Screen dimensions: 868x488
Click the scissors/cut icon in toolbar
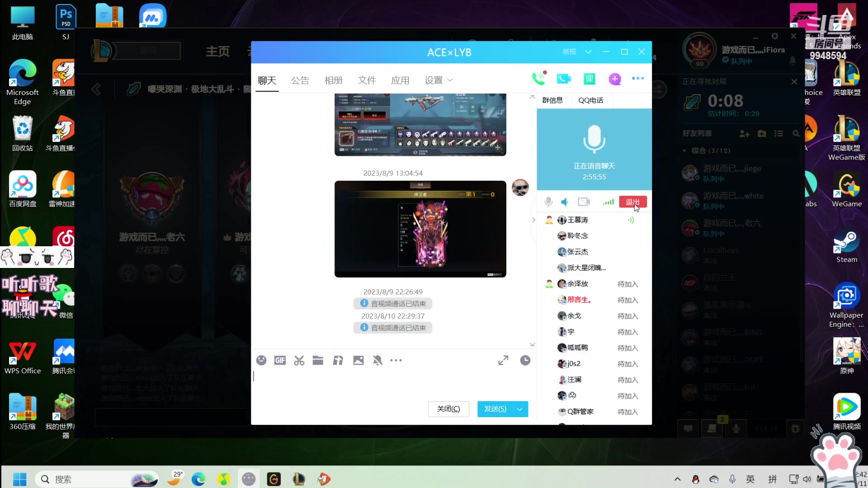tap(299, 360)
